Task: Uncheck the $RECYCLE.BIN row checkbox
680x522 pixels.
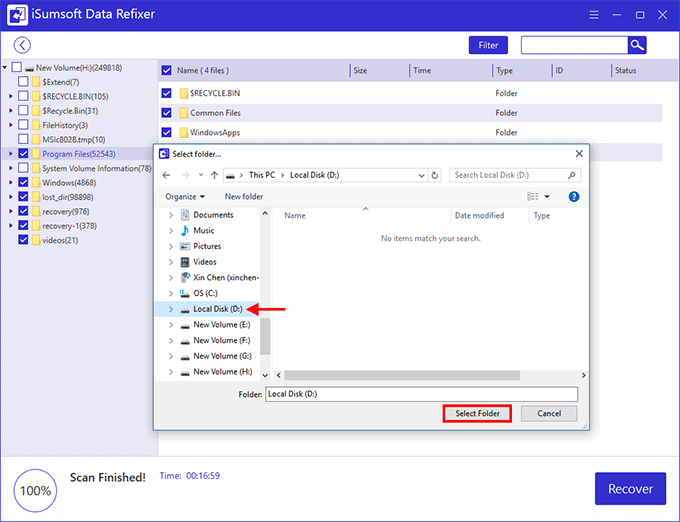Action: (x=166, y=93)
